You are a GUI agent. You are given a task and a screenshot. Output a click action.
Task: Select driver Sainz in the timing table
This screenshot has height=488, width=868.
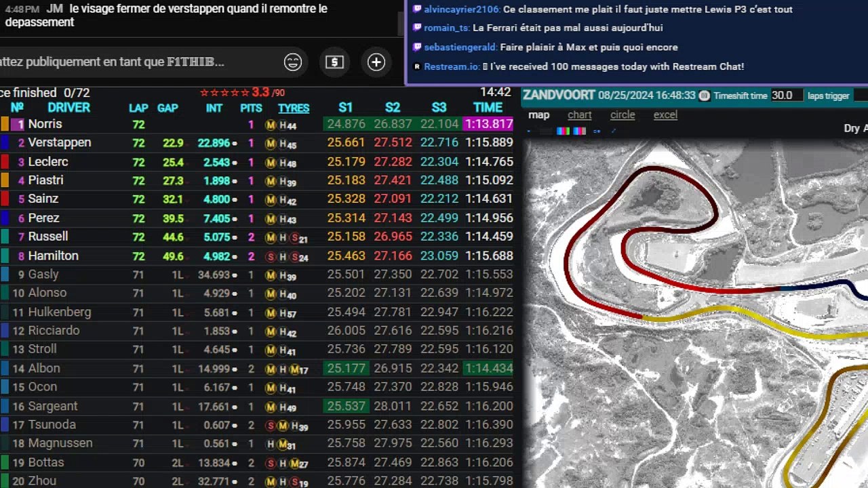coord(43,199)
